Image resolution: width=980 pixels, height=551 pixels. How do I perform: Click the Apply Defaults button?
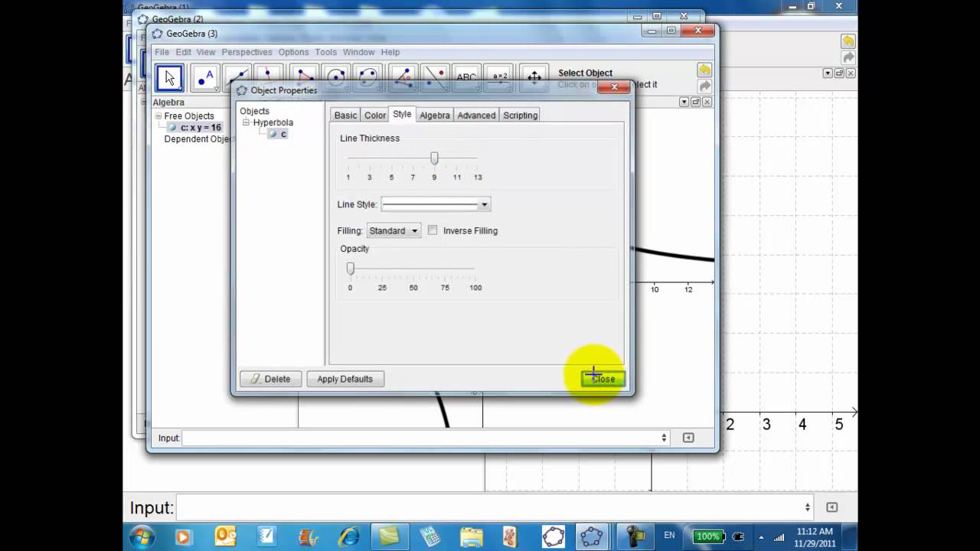pyautogui.click(x=345, y=379)
